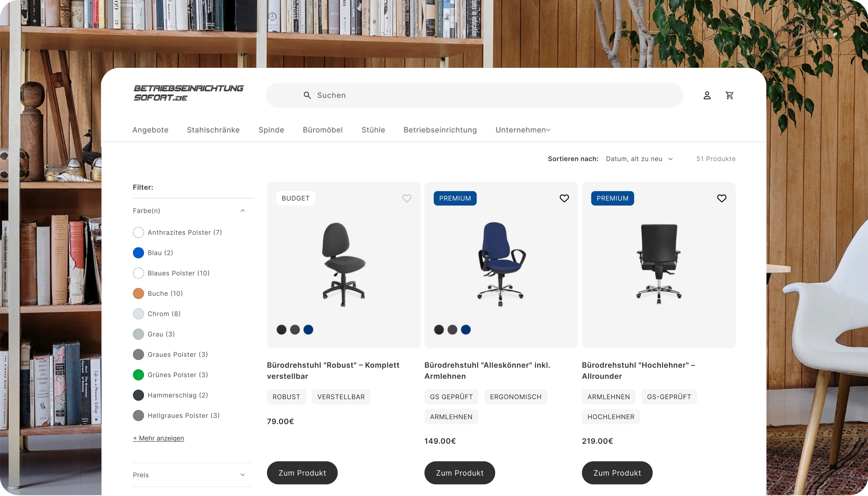Click Zum Produkt for "Robust" chair
This screenshot has height=496, width=868.
coord(302,473)
